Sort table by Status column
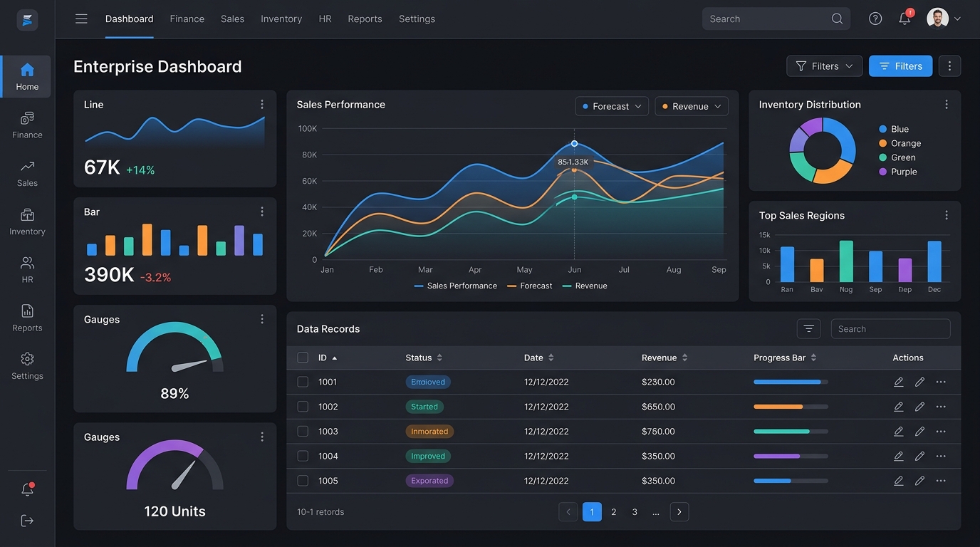This screenshot has height=547, width=980. coord(424,358)
